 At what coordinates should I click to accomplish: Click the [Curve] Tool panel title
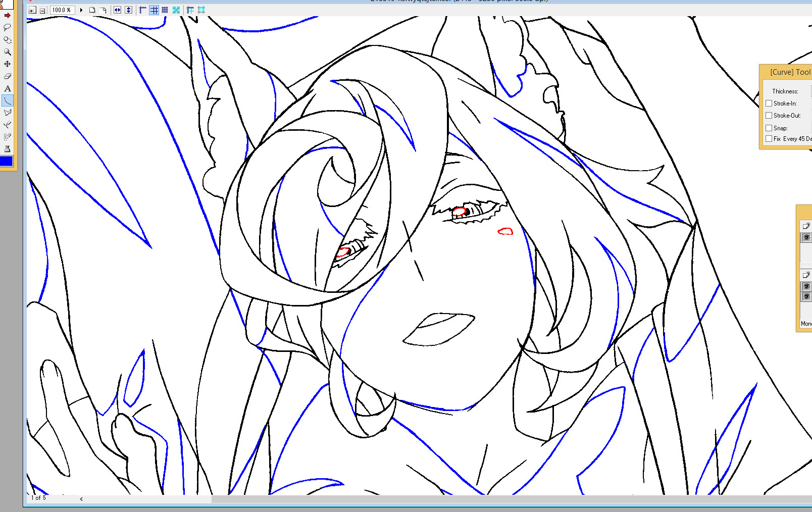tap(790, 72)
